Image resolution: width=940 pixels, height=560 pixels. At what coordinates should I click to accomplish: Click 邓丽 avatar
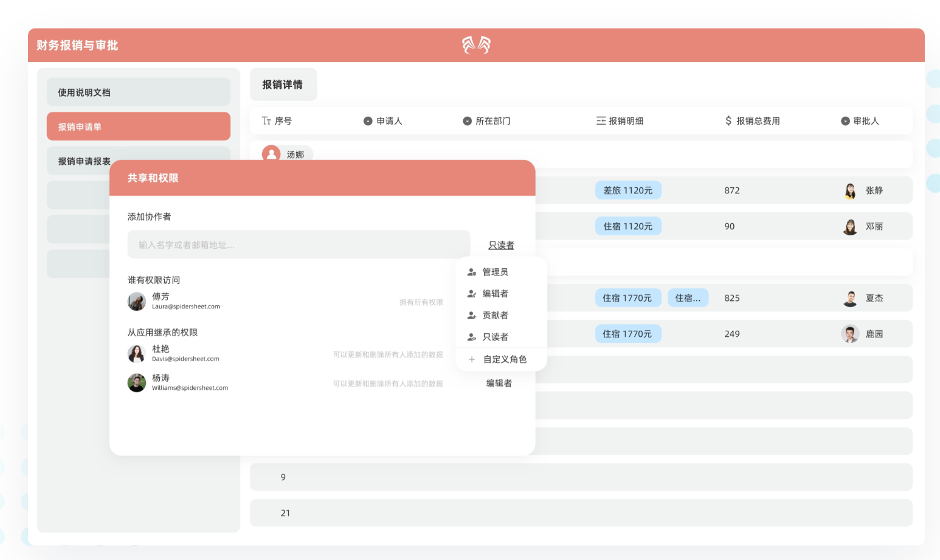coord(850,226)
